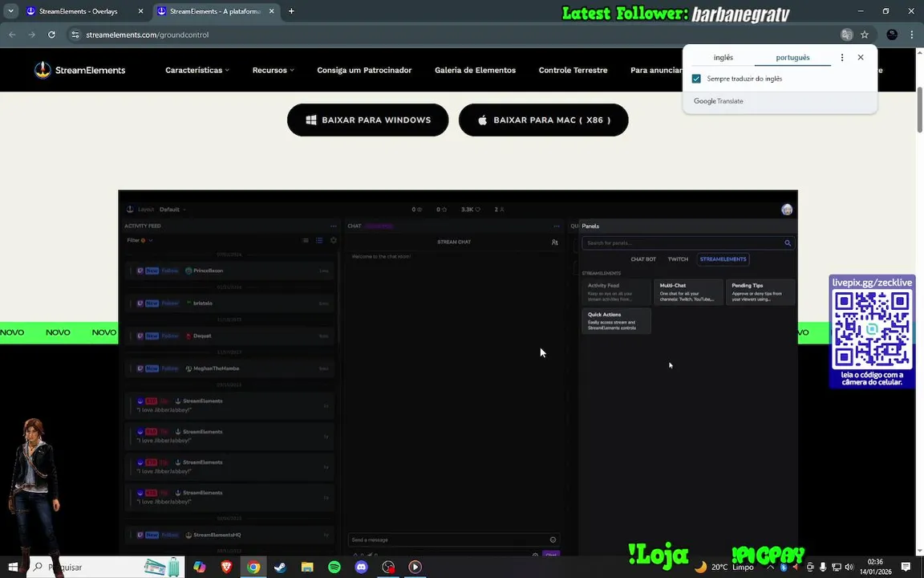Screen dimensions: 924x578
Task: Open Discord from the taskbar
Action: pos(361,567)
